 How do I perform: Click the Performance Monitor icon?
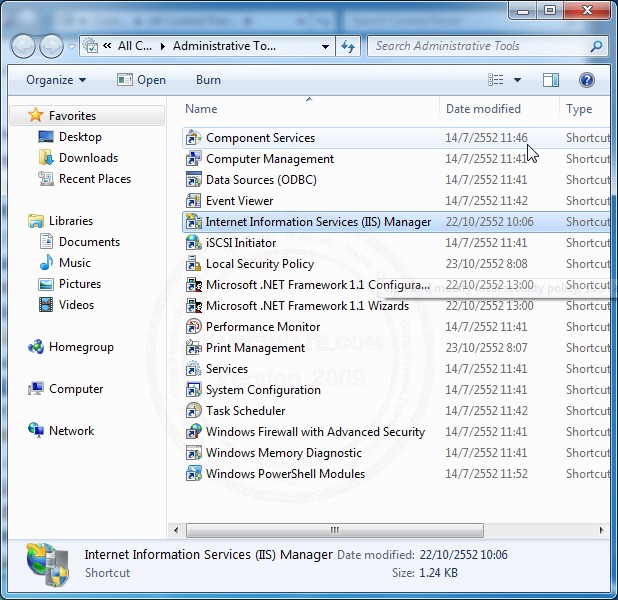pos(194,327)
